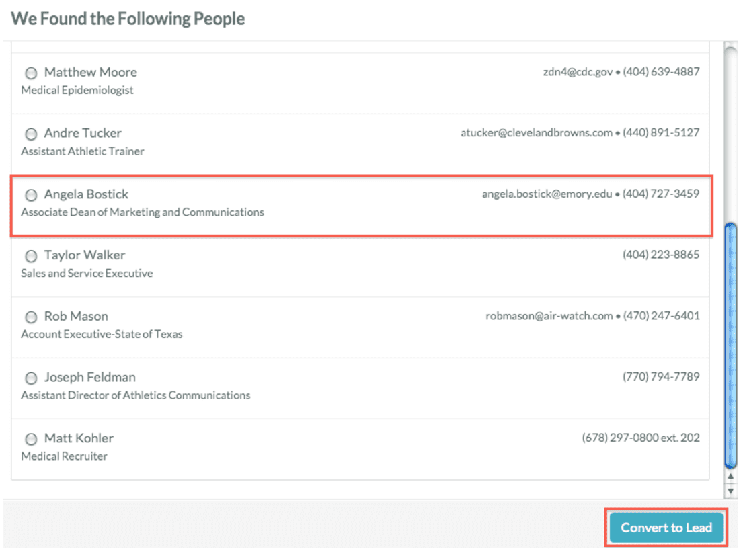Pick the Taylor Walker radio option
This screenshot has height=560, width=745.
[31, 256]
